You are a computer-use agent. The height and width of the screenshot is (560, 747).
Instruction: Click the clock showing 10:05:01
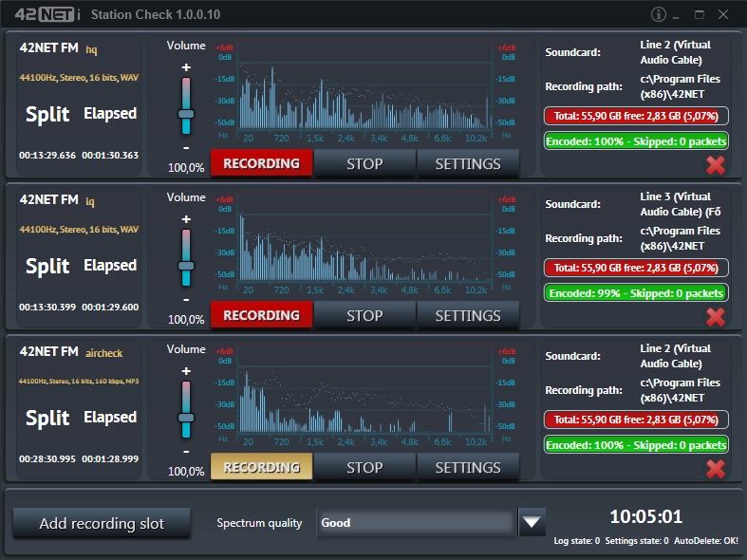[646, 516]
